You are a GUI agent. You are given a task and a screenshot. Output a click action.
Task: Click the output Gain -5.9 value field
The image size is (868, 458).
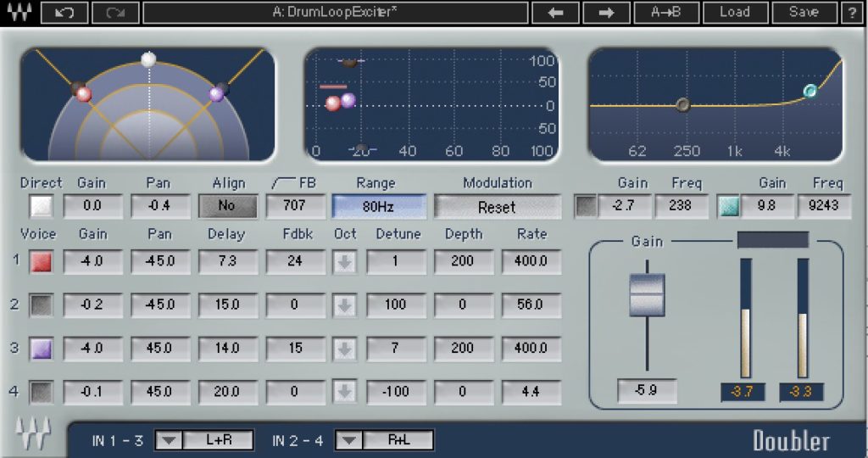click(647, 391)
